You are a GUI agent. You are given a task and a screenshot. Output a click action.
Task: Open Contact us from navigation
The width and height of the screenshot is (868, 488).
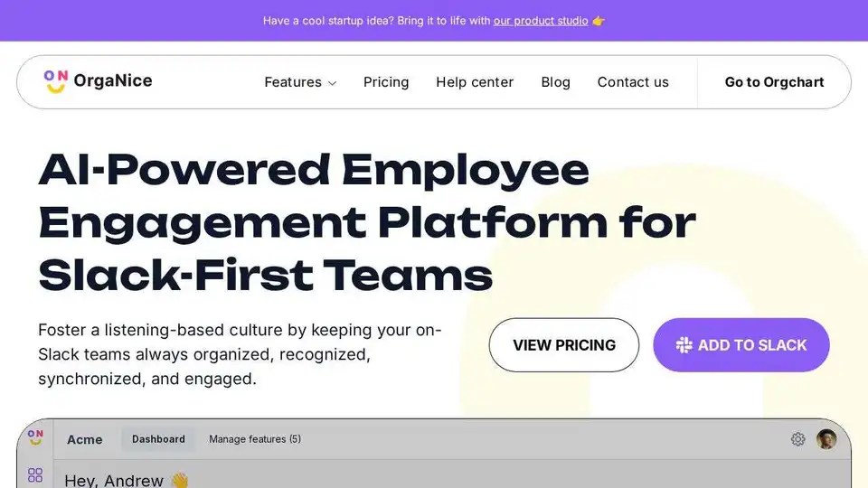(x=633, y=82)
